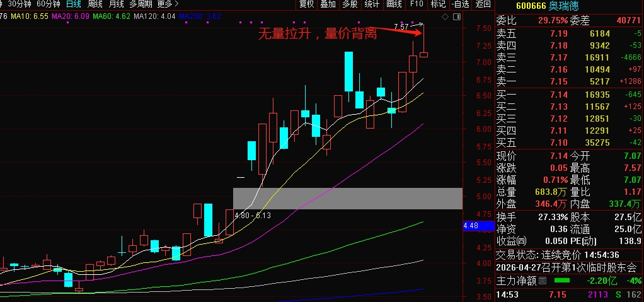This screenshot has width=644, height=302.
Task: Open the 复权 adjustment options
Action: [x=306, y=4]
